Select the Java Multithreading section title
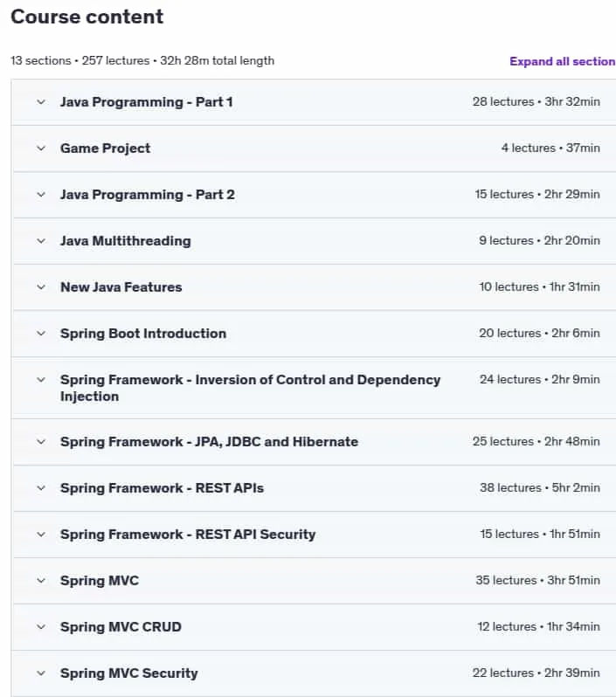 [x=126, y=241]
